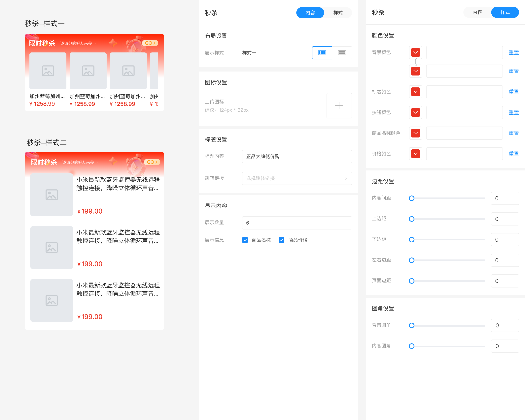Open the 价格颜色 color picker

(x=415, y=154)
